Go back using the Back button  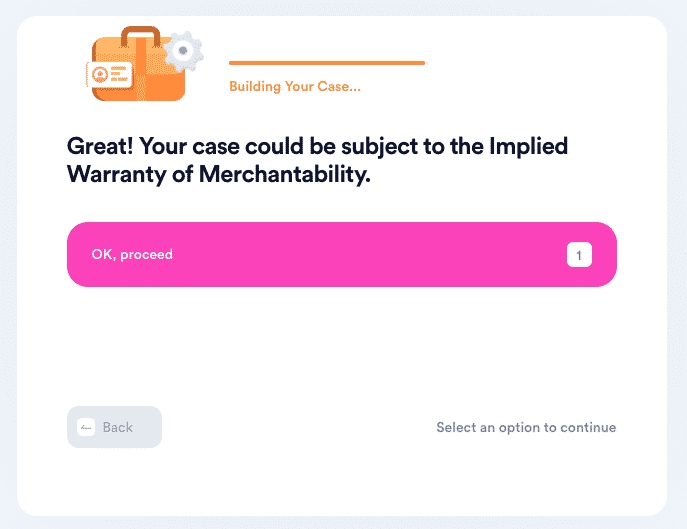click(x=114, y=427)
